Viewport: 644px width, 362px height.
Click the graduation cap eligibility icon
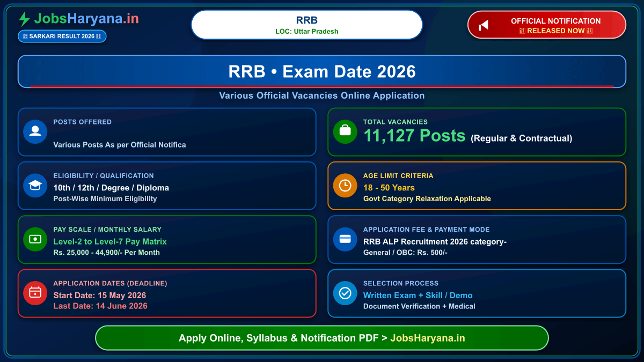[x=35, y=186]
